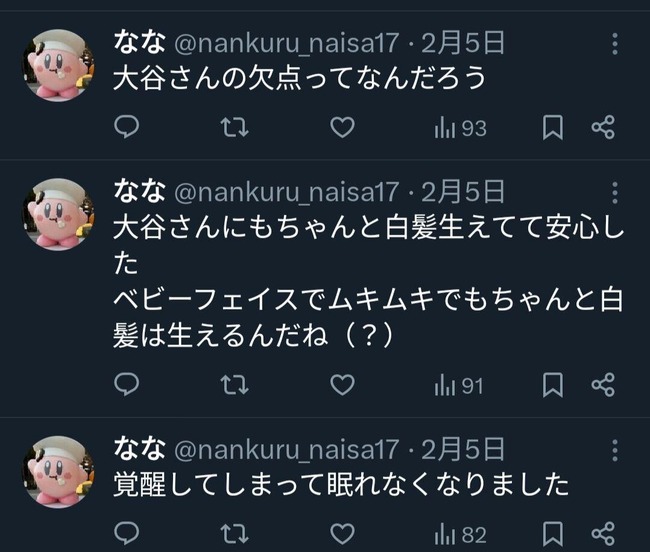The image size is (650, 552).
Task: Open profile from first tweet's @nankuru_naisa17 handle
Action: (x=287, y=43)
